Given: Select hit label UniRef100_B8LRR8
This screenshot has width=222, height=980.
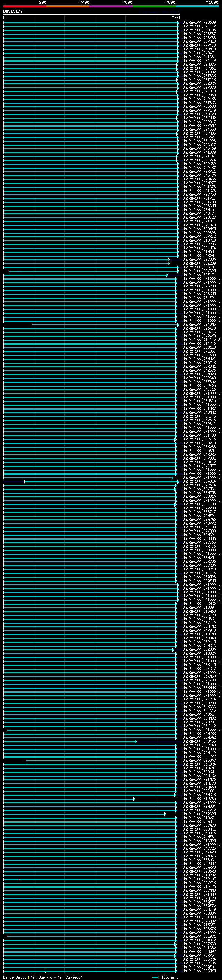Looking at the screenshot, I should coord(199,141).
